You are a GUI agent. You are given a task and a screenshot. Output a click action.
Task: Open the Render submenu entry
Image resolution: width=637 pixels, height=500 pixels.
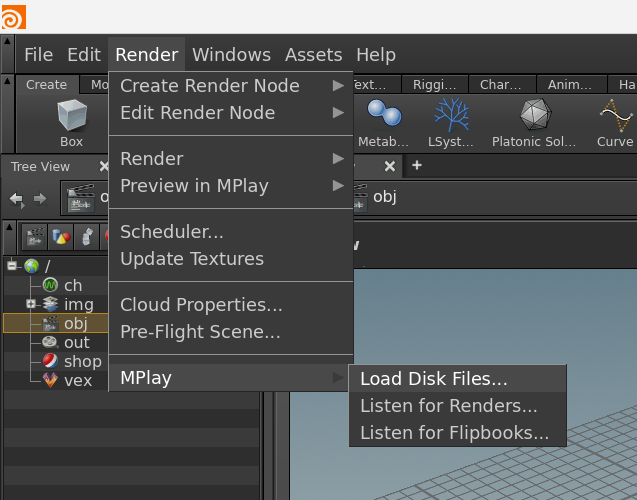click(x=231, y=158)
